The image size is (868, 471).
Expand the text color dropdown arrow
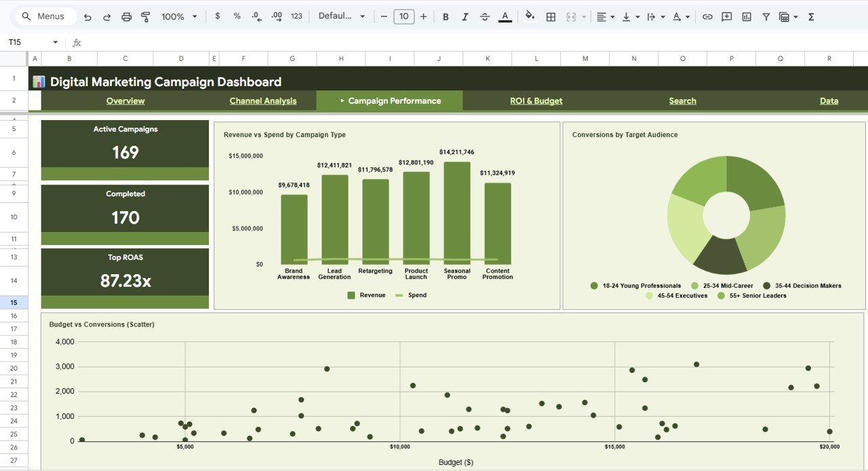point(687,16)
